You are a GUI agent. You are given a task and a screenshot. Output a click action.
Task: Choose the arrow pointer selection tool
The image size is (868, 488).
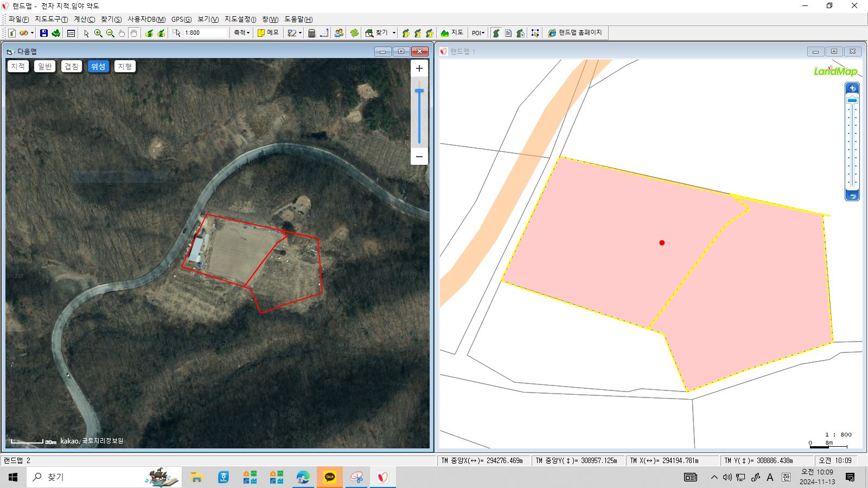click(86, 33)
